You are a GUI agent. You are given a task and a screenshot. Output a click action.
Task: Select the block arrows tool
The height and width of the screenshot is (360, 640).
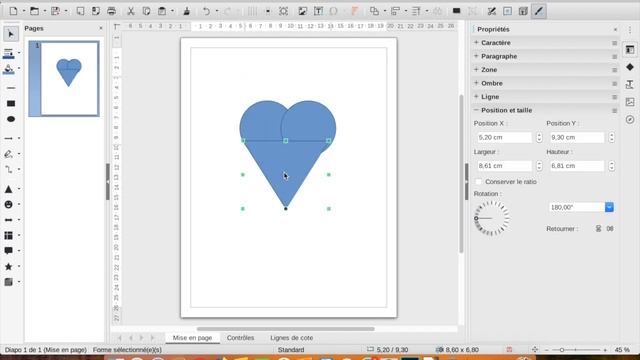point(8,220)
